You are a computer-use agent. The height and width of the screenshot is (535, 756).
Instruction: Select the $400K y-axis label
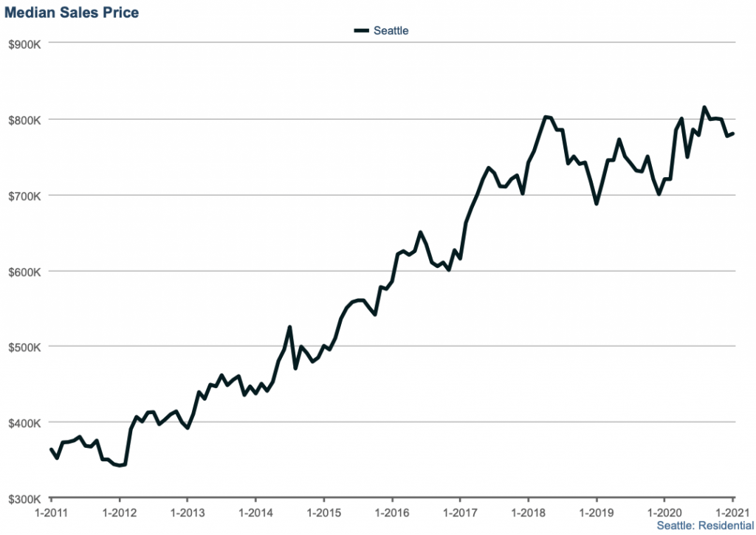pos(23,422)
